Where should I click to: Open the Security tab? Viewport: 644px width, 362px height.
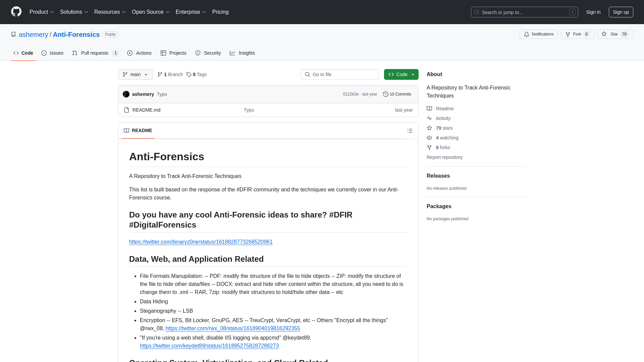(208, 53)
